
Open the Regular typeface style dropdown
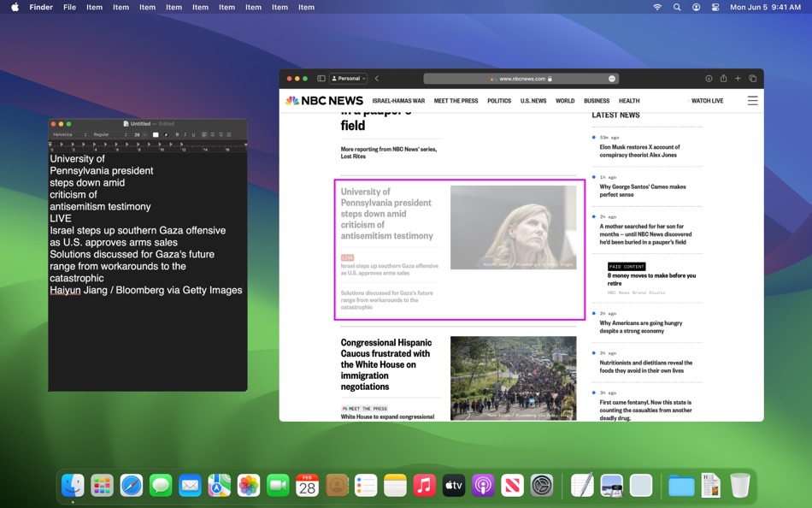(x=109, y=135)
